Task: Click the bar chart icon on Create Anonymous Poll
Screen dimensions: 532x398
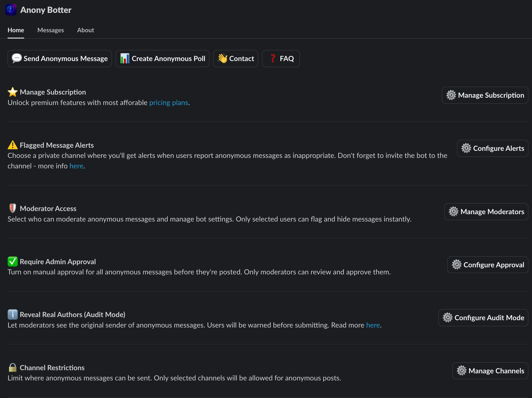Action: tap(125, 58)
